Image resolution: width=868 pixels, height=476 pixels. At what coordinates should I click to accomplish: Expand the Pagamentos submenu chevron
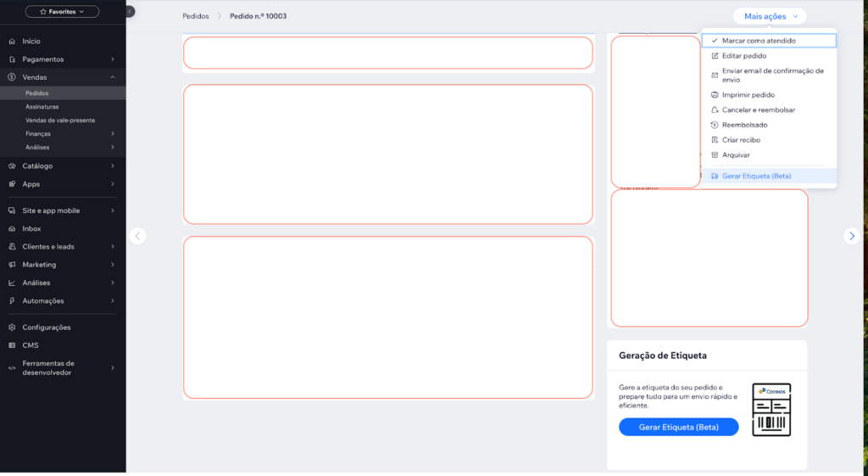click(x=113, y=59)
